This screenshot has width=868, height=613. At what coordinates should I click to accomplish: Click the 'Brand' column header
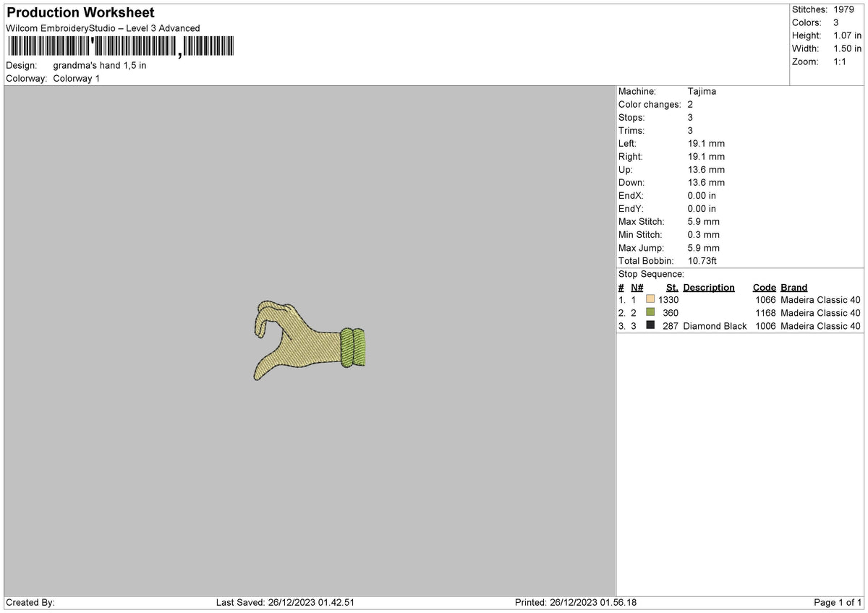tap(794, 287)
